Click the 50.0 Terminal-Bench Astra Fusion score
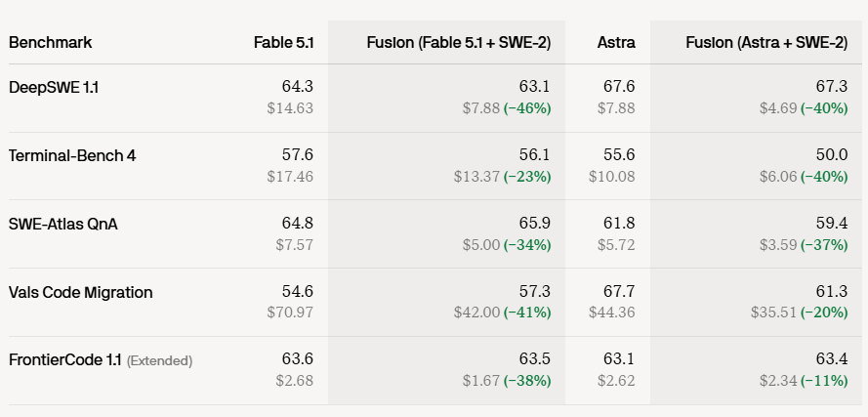The image size is (868, 417). 832,155
